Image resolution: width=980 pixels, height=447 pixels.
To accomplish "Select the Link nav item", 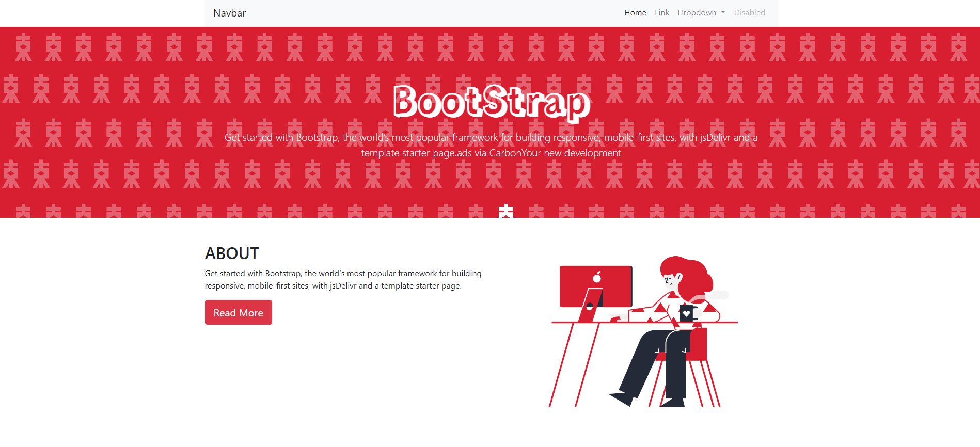I will point(661,13).
